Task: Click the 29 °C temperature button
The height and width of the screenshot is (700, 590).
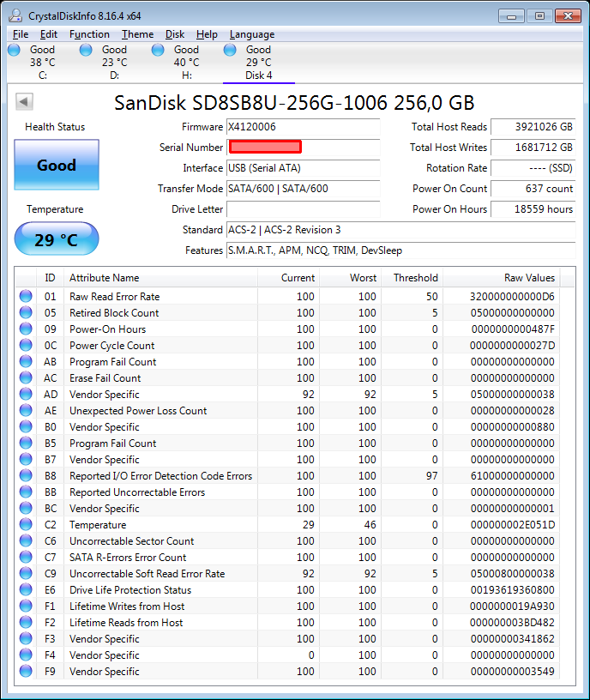Action: pyautogui.click(x=57, y=239)
